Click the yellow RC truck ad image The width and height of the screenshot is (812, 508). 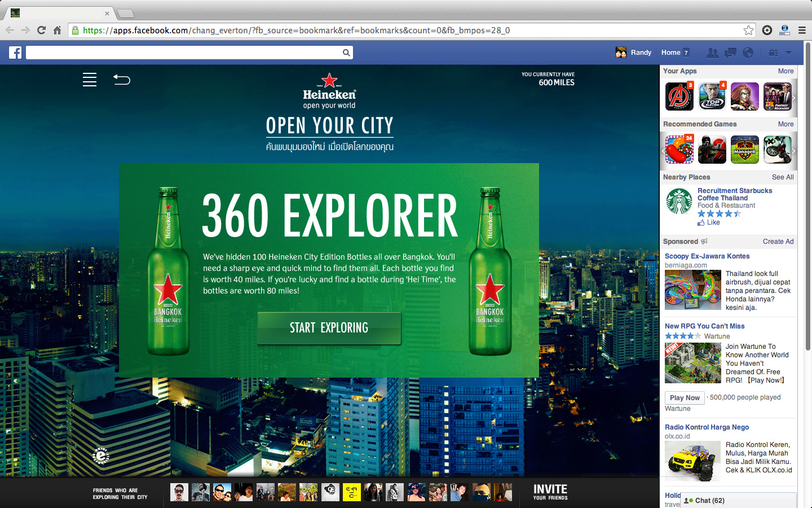(693, 461)
